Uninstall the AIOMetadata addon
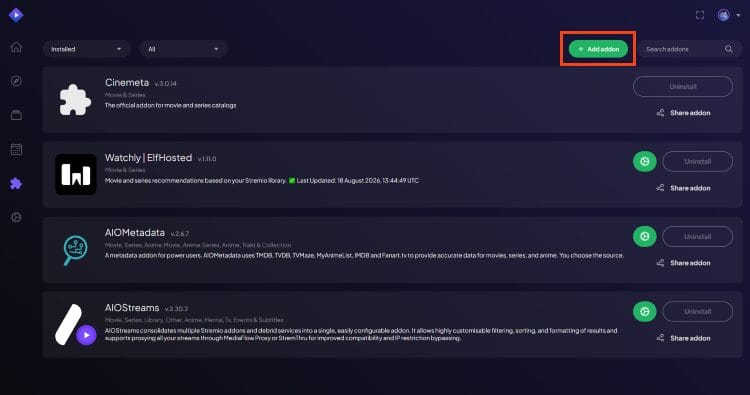 point(697,236)
